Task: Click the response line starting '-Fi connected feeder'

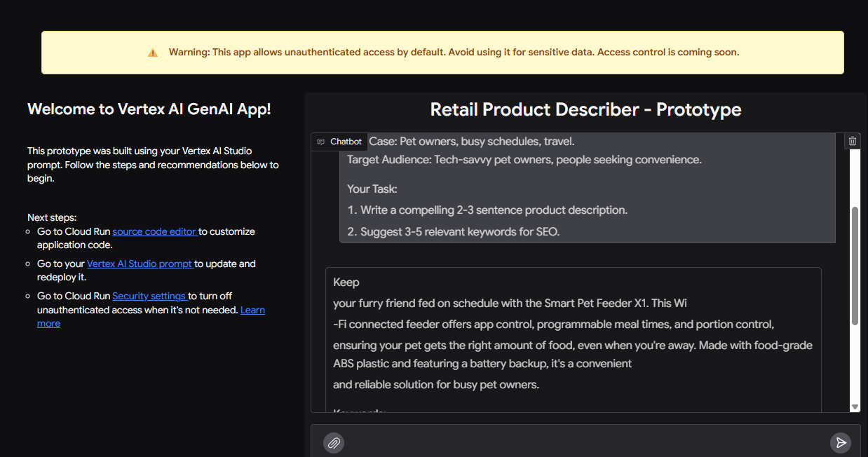Action: [x=554, y=325]
